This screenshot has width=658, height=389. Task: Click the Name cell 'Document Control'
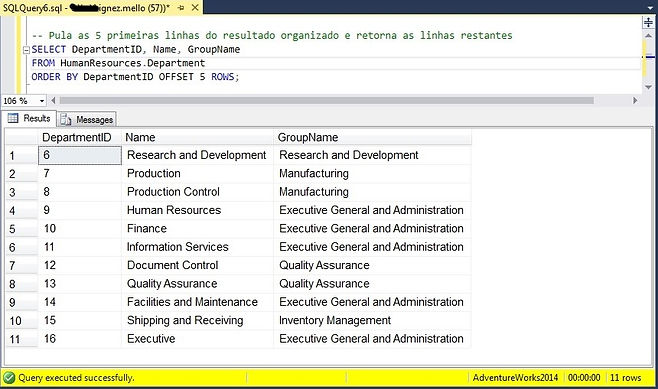tap(197, 265)
